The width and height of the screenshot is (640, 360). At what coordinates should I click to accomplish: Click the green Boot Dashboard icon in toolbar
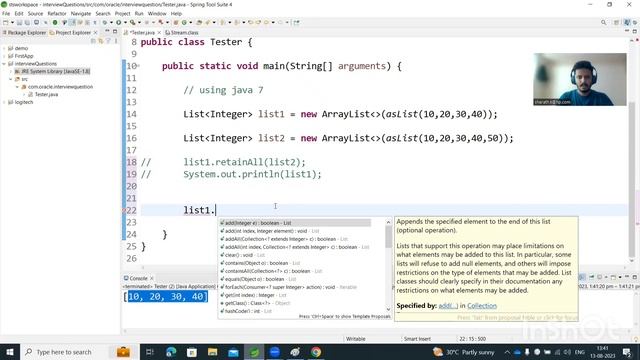tap(55, 22)
